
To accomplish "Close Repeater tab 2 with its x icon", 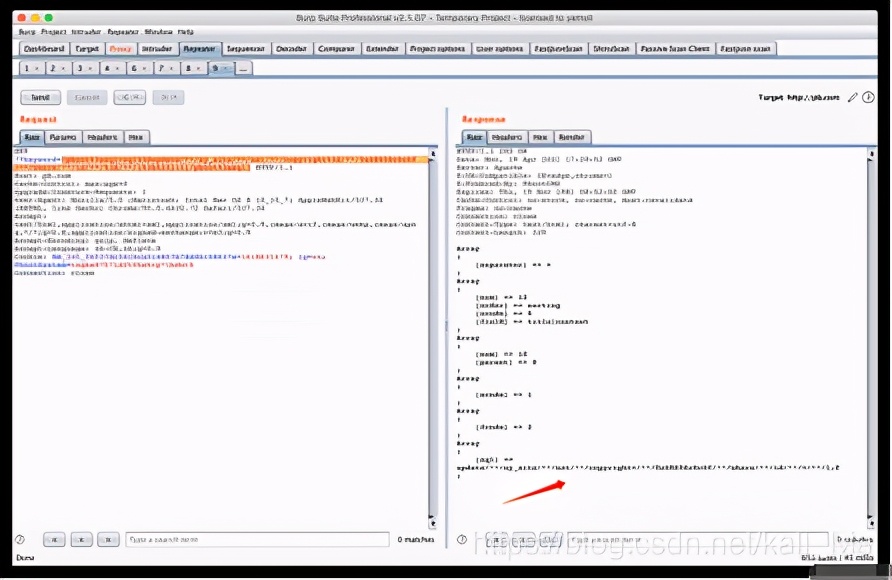I will (x=63, y=69).
